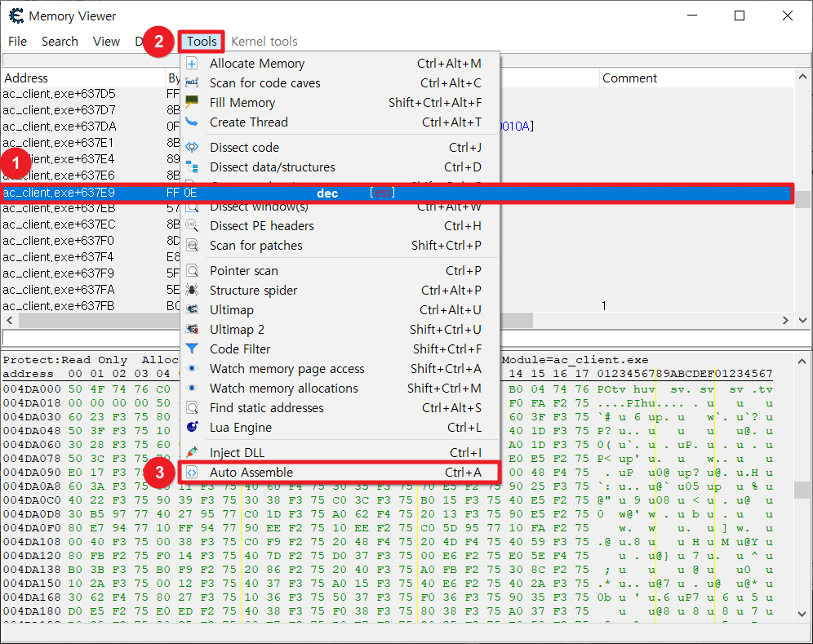Image resolution: width=813 pixels, height=644 pixels.
Task: Click the Inject DLL syringe icon
Action: pyautogui.click(x=192, y=452)
